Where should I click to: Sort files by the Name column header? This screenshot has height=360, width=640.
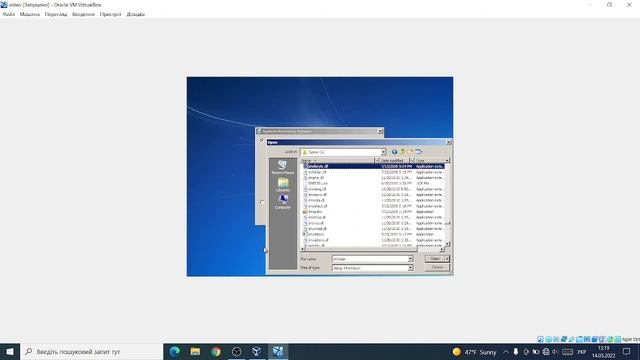pos(337,160)
